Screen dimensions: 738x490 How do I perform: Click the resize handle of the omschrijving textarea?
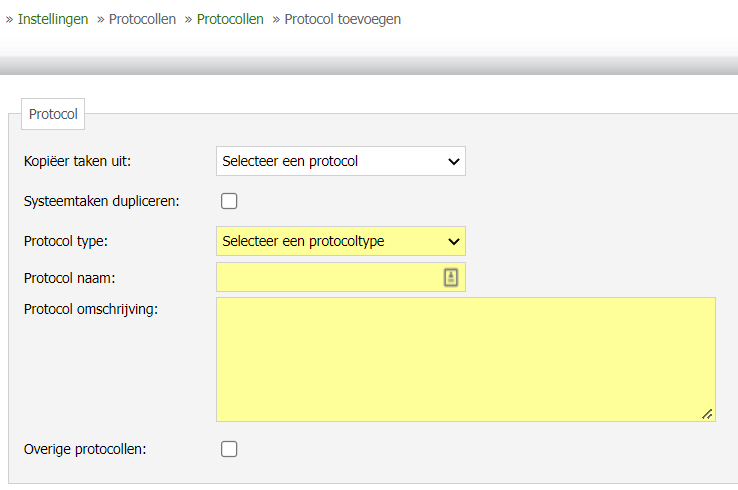[707, 413]
